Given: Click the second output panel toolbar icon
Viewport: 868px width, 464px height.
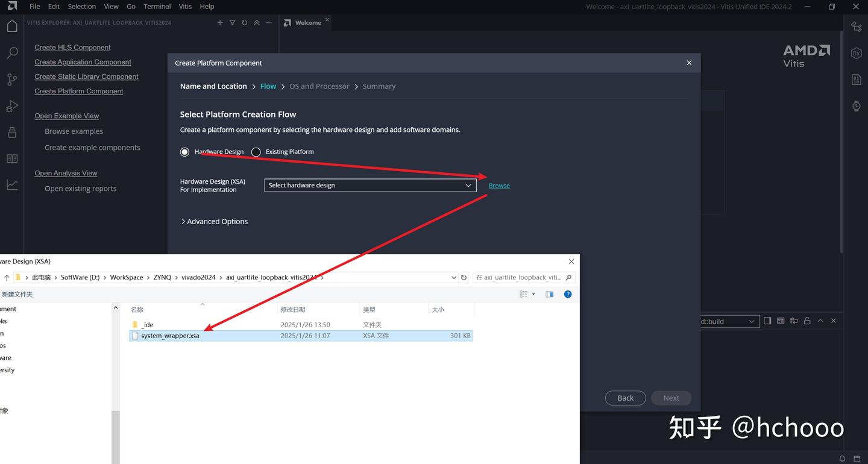Looking at the screenshot, I should (781, 321).
